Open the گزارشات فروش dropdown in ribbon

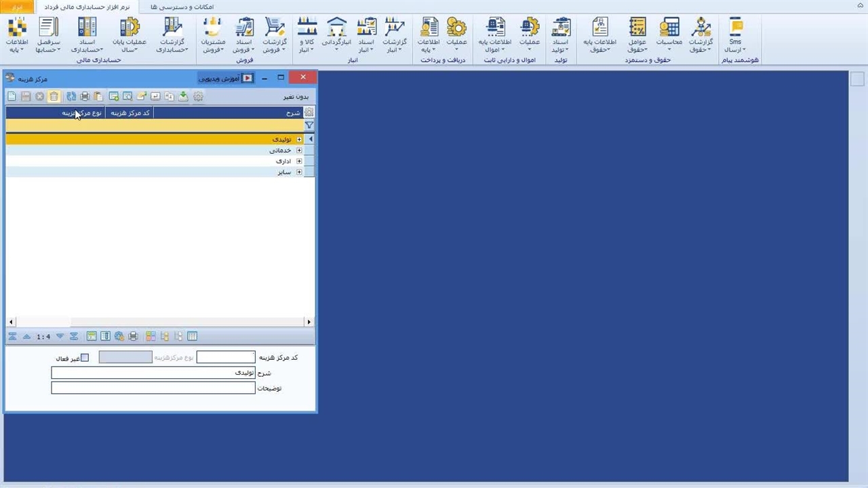click(x=275, y=36)
